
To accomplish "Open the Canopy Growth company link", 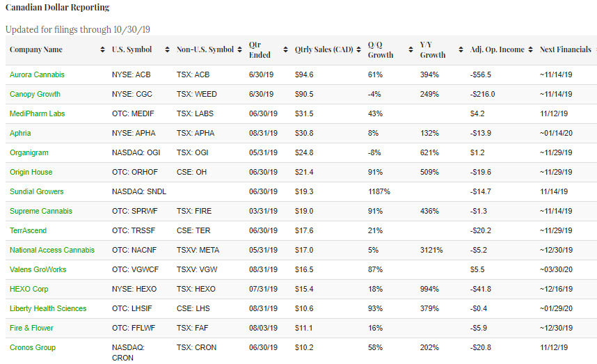I will click(x=35, y=94).
